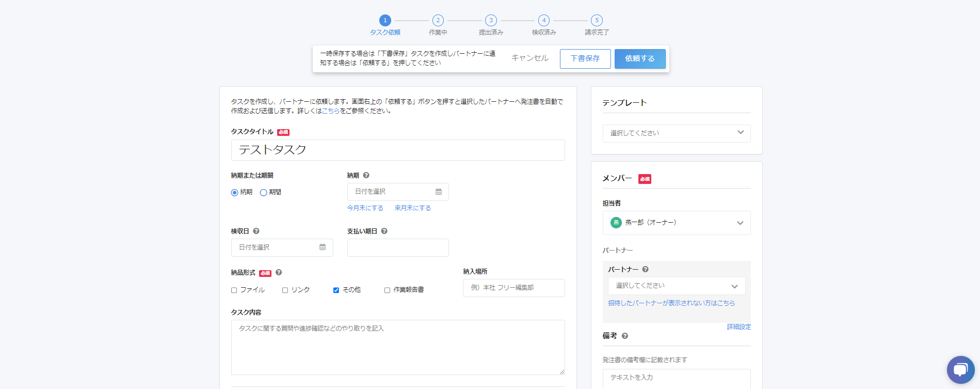Screen dimensions: 980x389
Task: Click help icon next to パートナー label
Action: pyautogui.click(x=645, y=270)
